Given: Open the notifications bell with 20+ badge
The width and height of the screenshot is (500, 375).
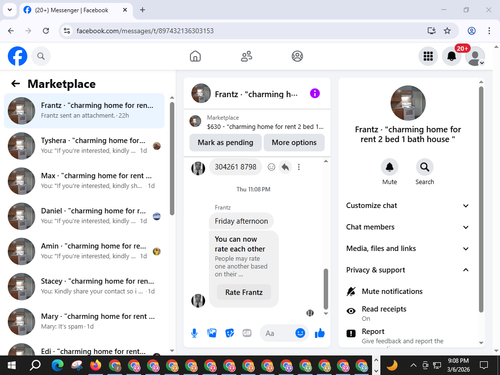Looking at the screenshot, I should [452, 56].
